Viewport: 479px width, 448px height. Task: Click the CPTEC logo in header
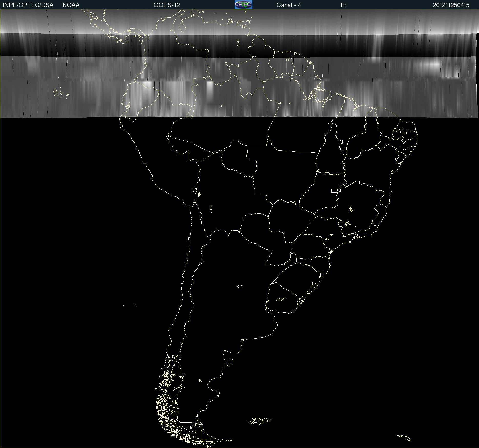[x=243, y=5]
